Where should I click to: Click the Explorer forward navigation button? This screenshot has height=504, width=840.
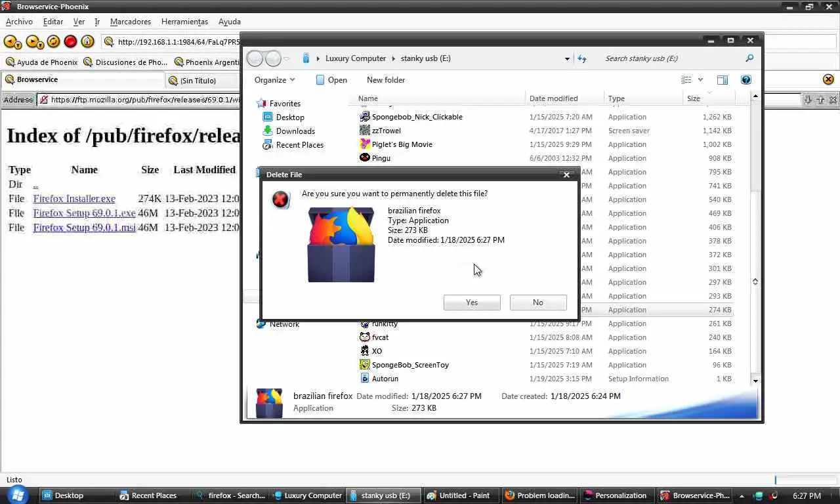click(x=273, y=58)
